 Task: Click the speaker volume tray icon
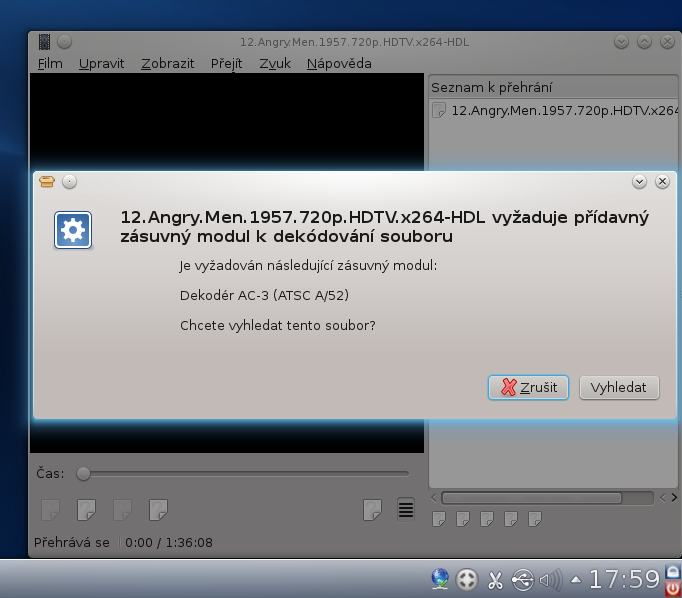click(x=551, y=580)
